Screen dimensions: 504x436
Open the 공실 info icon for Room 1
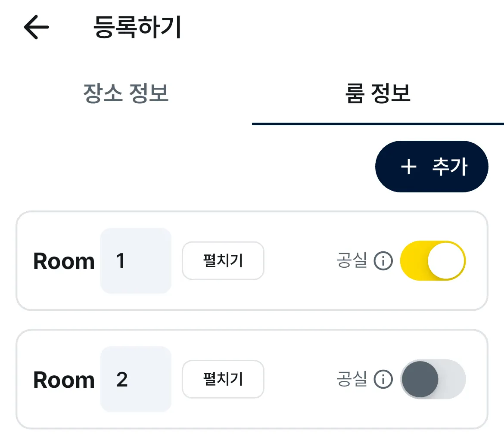tap(383, 261)
